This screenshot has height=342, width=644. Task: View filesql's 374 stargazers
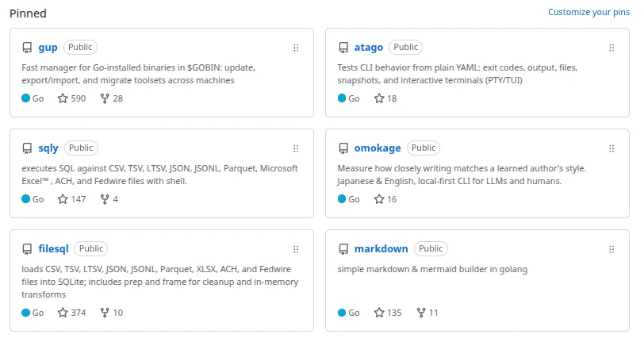pos(72,313)
